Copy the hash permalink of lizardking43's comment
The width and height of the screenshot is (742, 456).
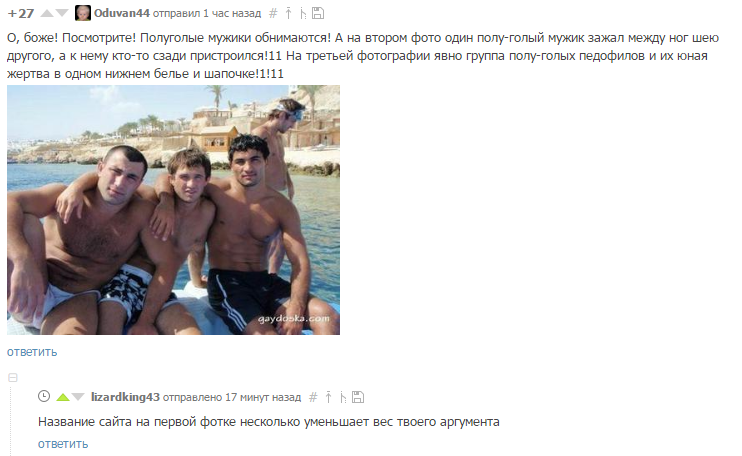(x=313, y=397)
